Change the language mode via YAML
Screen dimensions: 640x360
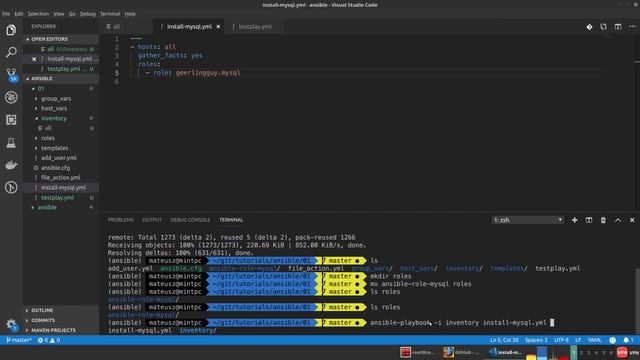(594, 340)
